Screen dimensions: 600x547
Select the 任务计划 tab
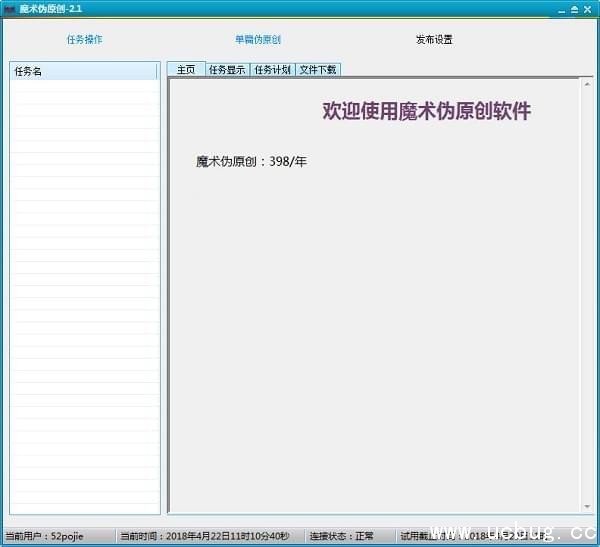272,70
